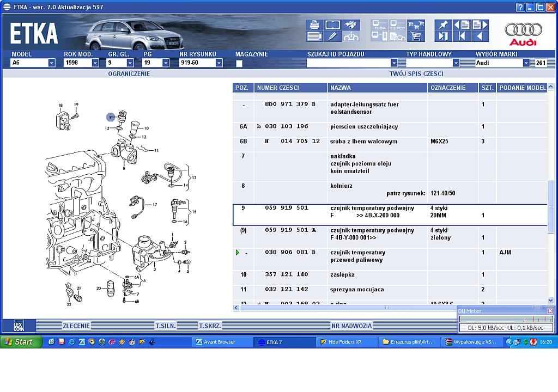
Task: Click the OGRANICZENIE tab label
Action: pos(129,73)
